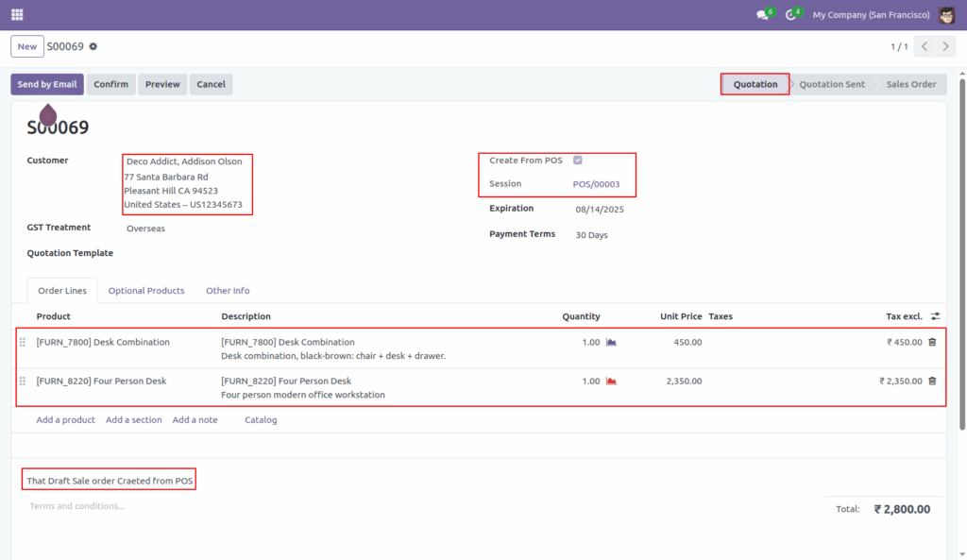Open red forecast icon for Four Person Desk
Viewport: 967px width, 560px height.
point(611,381)
